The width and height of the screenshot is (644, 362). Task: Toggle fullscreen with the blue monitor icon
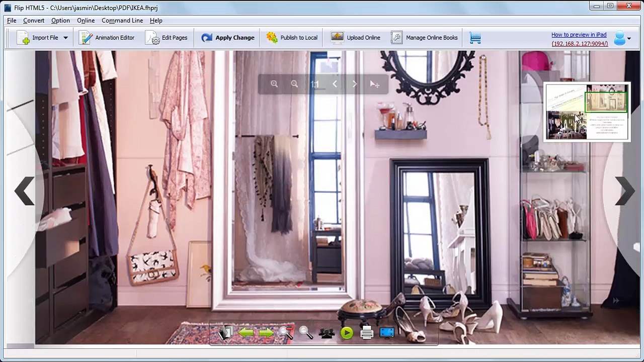click(387, 332)
